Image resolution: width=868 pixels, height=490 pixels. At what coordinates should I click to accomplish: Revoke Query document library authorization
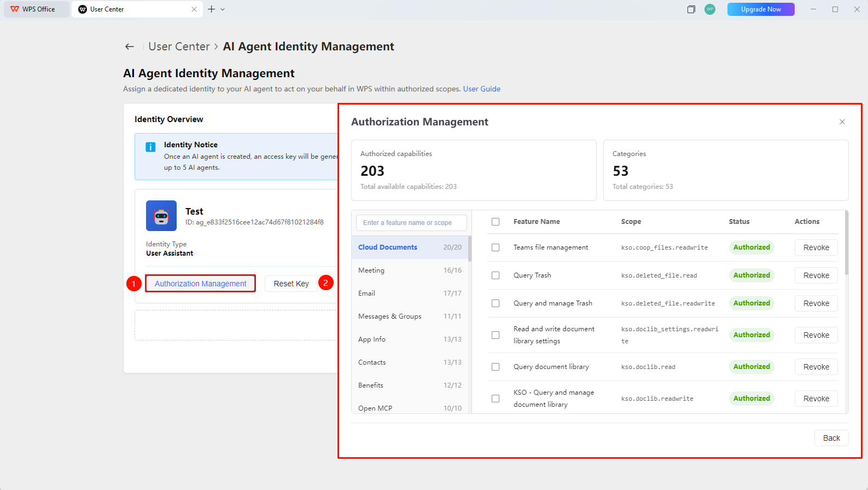816,367
